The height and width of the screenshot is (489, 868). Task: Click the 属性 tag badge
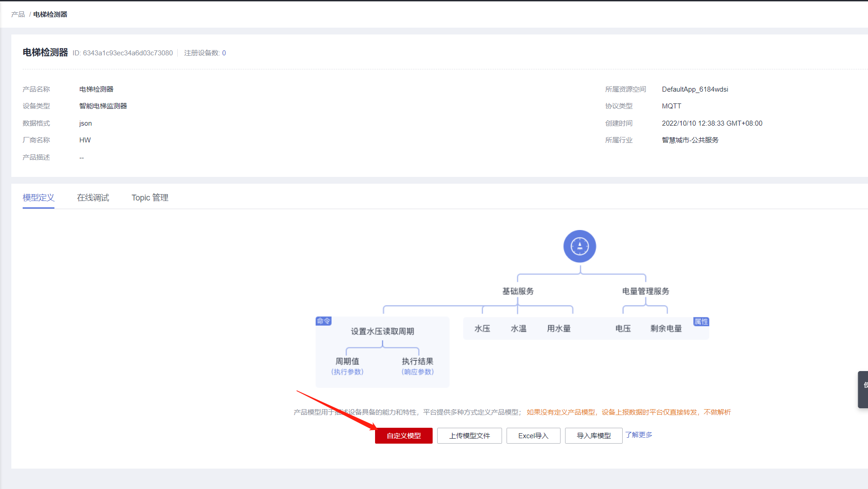point(701,322)
